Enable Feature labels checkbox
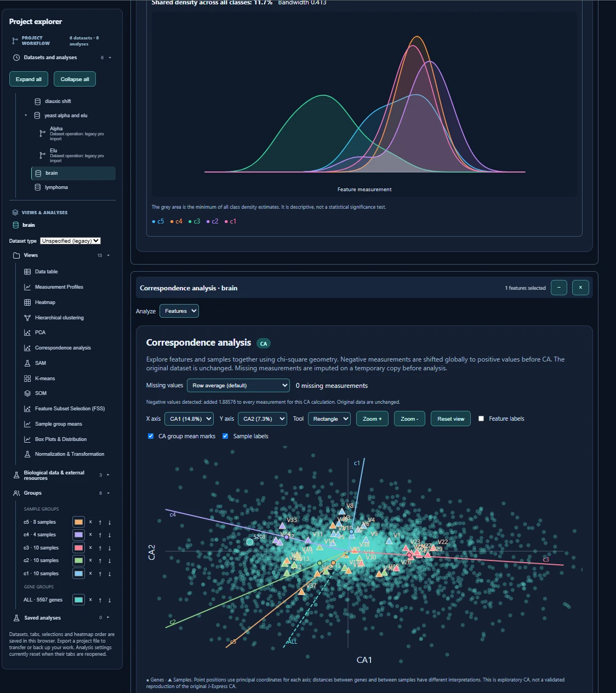Image resolution: width=616 pixels, height=693 pixels. tap(481, 419)
